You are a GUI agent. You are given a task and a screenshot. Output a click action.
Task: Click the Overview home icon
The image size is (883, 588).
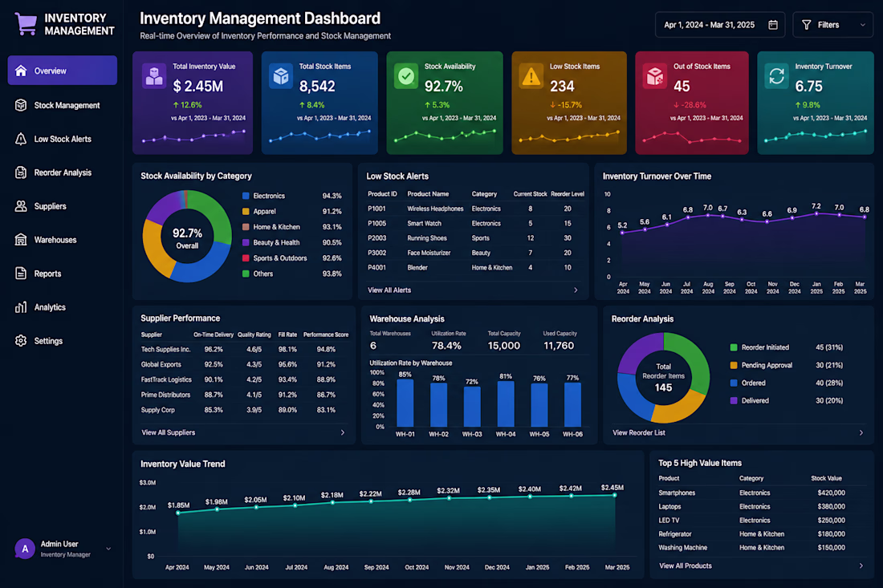(21, 71)
